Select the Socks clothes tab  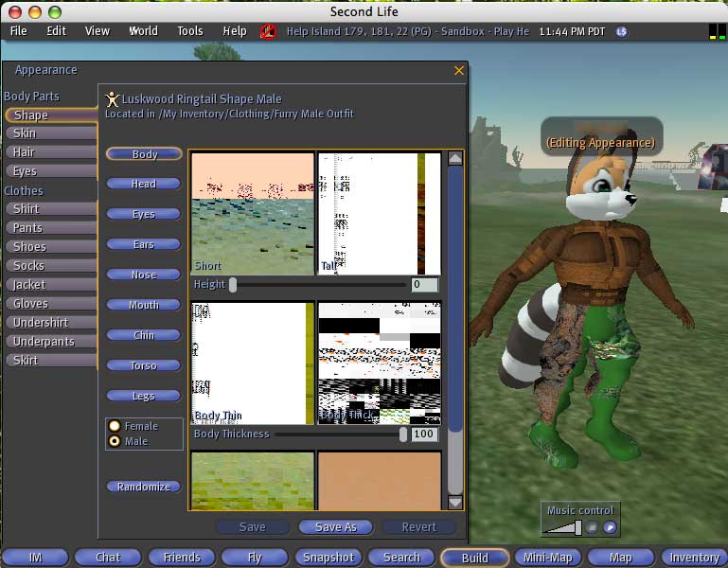tap(51, 266)
